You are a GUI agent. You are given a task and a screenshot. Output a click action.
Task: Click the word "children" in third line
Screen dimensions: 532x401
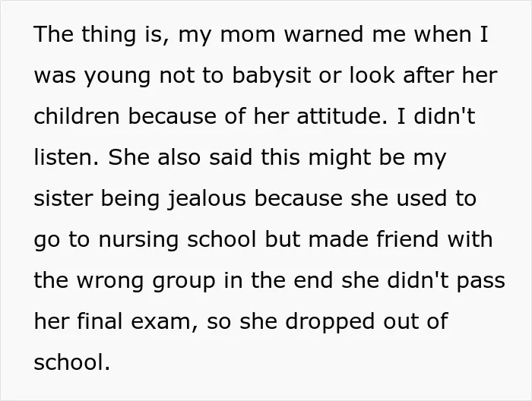point(77,116)
